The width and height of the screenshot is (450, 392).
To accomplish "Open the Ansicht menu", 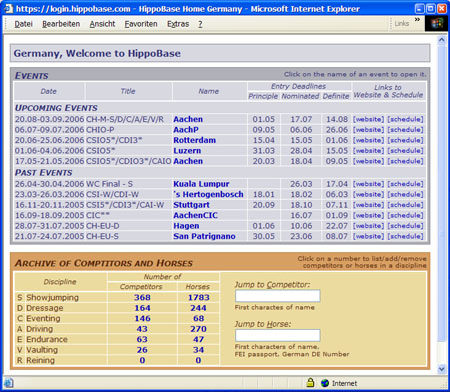I will [102, 24].
